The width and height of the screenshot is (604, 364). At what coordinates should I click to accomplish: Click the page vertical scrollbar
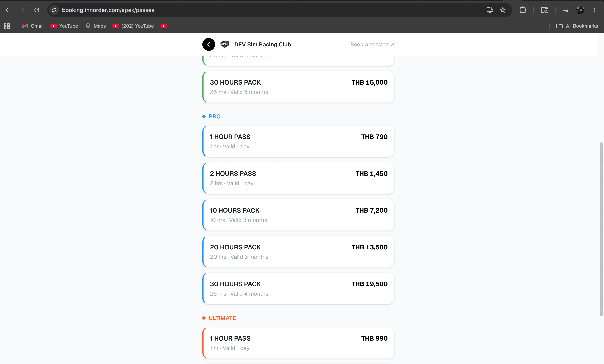tap(601, 229)
